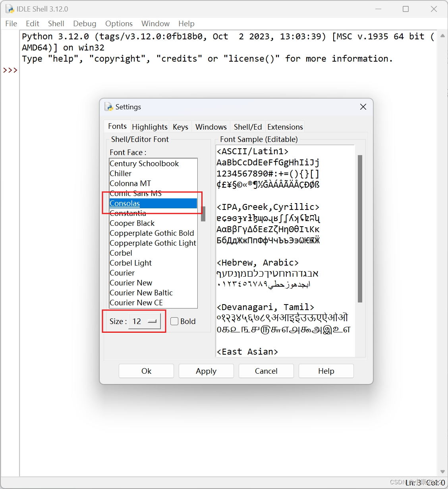
Task: Click the Python icon in Settings title bar
Action: tap(109, 107)
